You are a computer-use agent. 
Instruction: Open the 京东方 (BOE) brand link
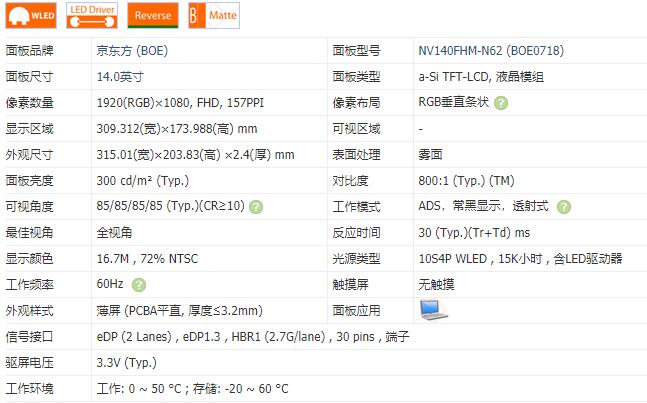(x=132, y=51)
